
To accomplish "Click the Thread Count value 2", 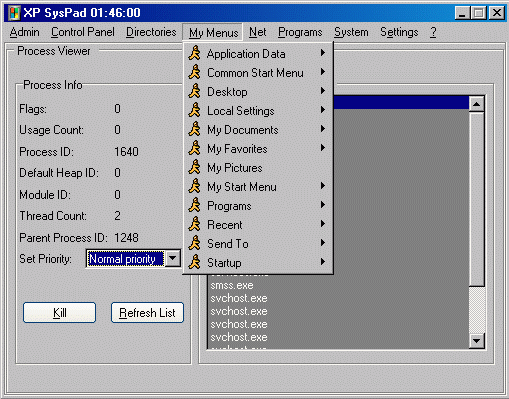I will tap(117, 216).
